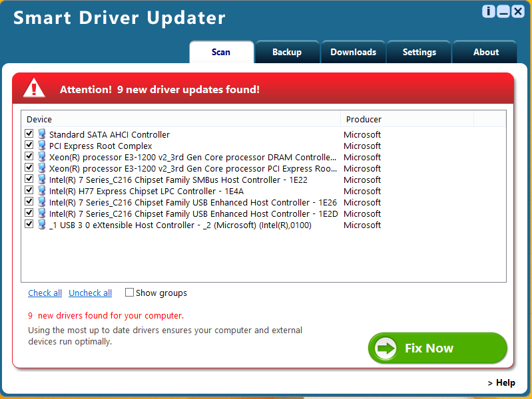
Task: Select the Xeon DRAM Controller device name
Action: pyautogui.click(x=192, y=158)
